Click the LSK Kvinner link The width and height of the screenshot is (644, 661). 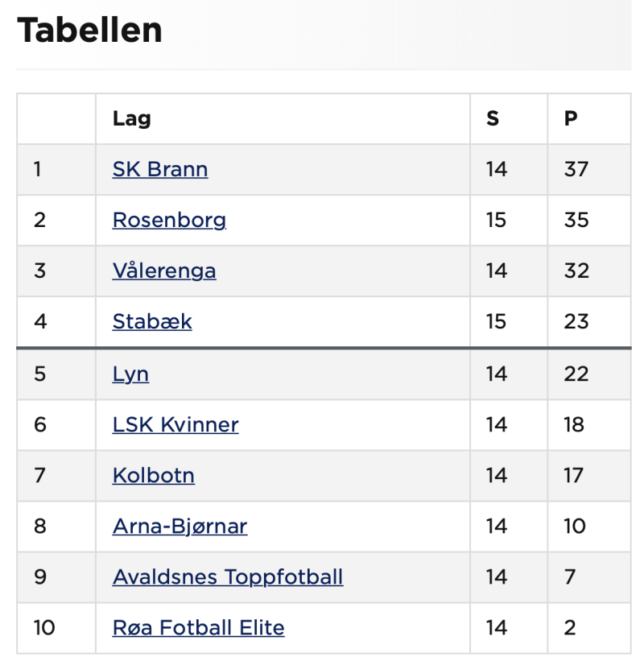point(175,425)
